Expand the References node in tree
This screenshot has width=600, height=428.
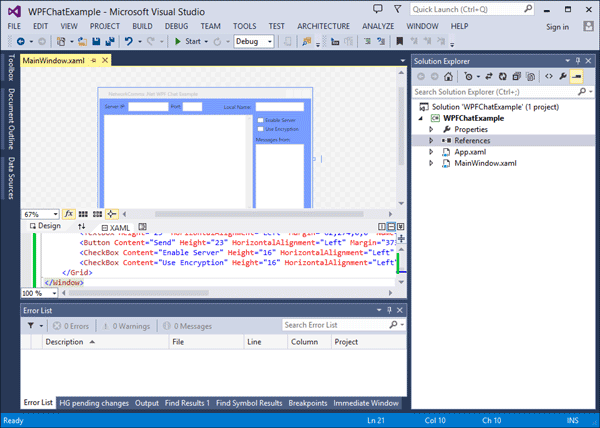pos(432,141)
